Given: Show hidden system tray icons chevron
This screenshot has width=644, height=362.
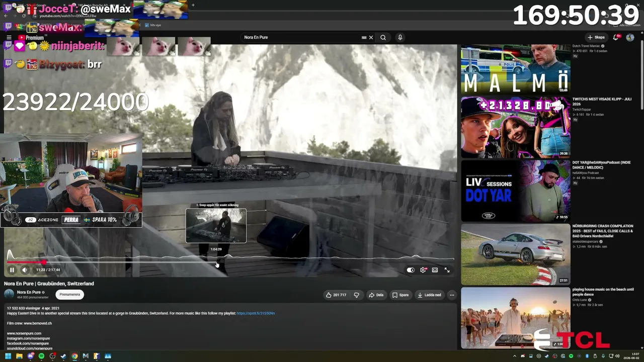Looking at the screenshot, I should (514, 356).
